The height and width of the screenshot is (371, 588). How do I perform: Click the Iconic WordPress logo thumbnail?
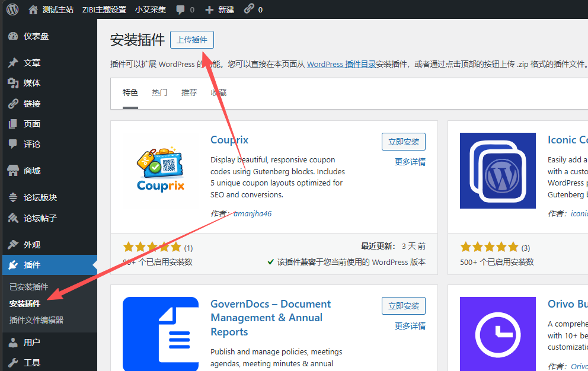pyautogui.click(x=498, y=171)
